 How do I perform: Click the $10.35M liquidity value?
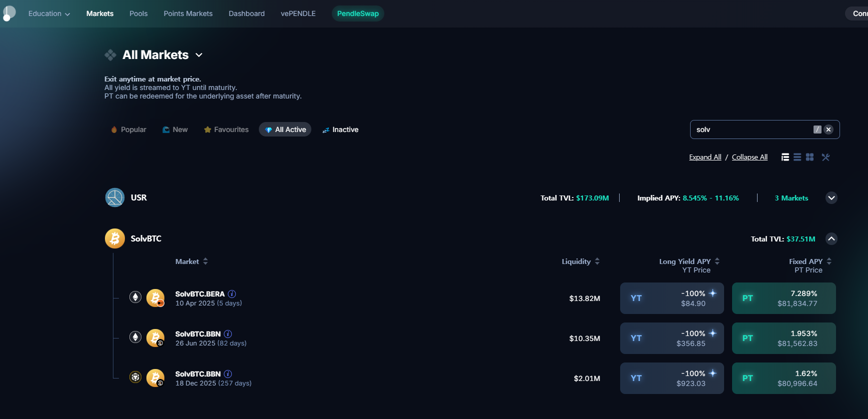585,338
